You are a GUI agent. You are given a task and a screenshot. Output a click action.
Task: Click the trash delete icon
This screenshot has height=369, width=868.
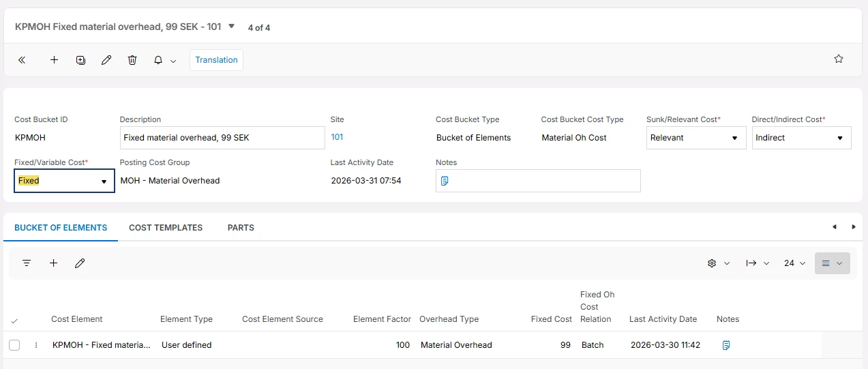pyautogui.click(x=132, y=60)
